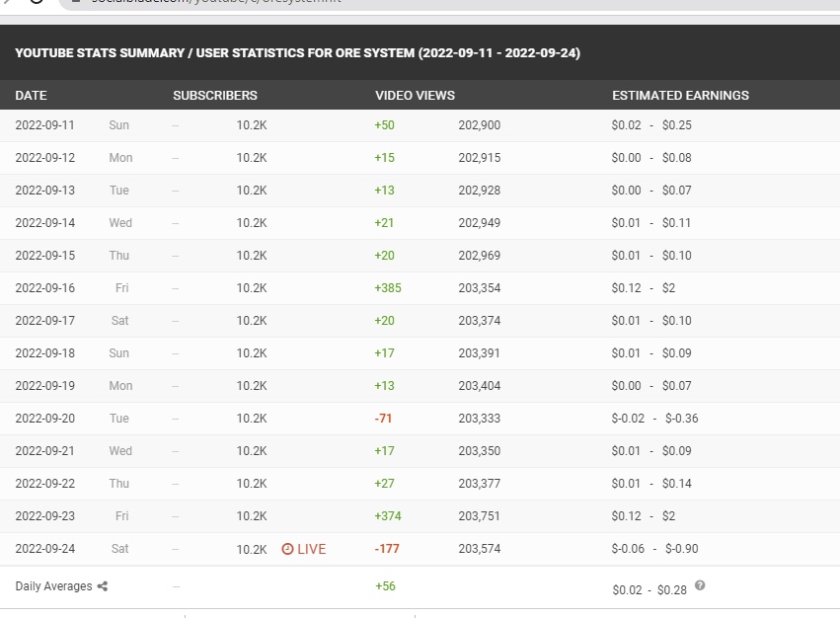Viewport: 840px width, 618px height.
Task: Click the +56 daily average views value
Action: pyautogui.click(x=385, y=585)
